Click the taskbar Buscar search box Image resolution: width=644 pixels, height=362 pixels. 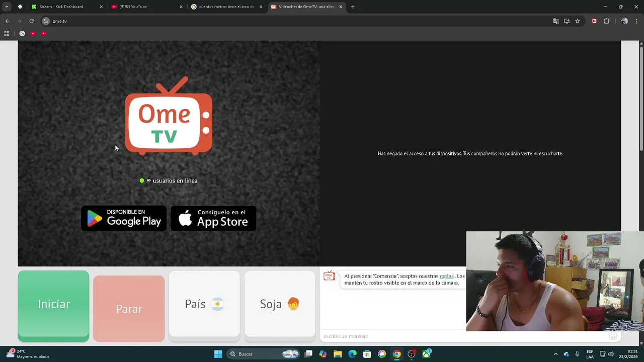pos(264,354)
